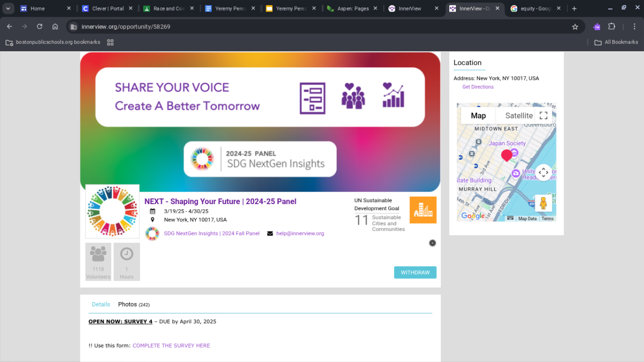Click the envelope email icon
644x362 pixels.
pos(270,233)
